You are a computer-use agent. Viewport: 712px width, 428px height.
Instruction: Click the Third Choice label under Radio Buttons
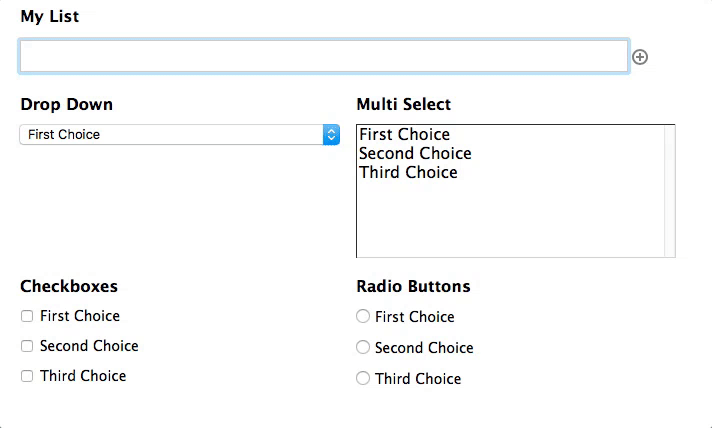click(418, 379)
